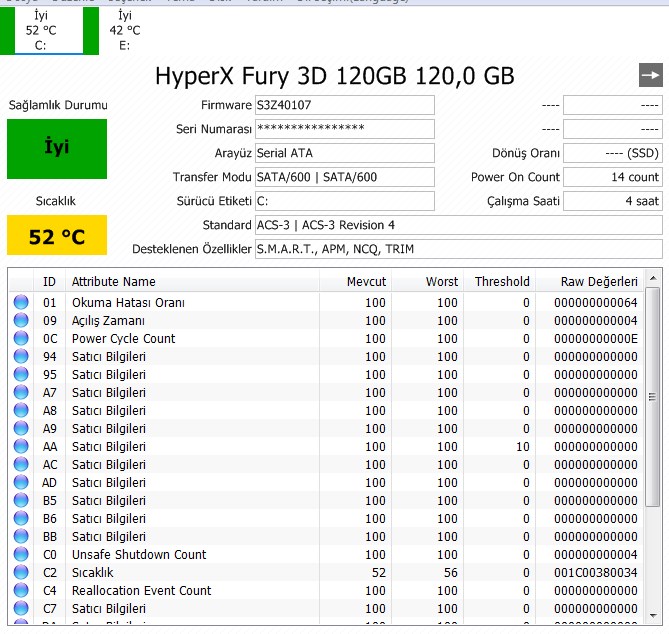
Task: Click the status orb in the Sıcaklık row
Action: pos(21,573)
